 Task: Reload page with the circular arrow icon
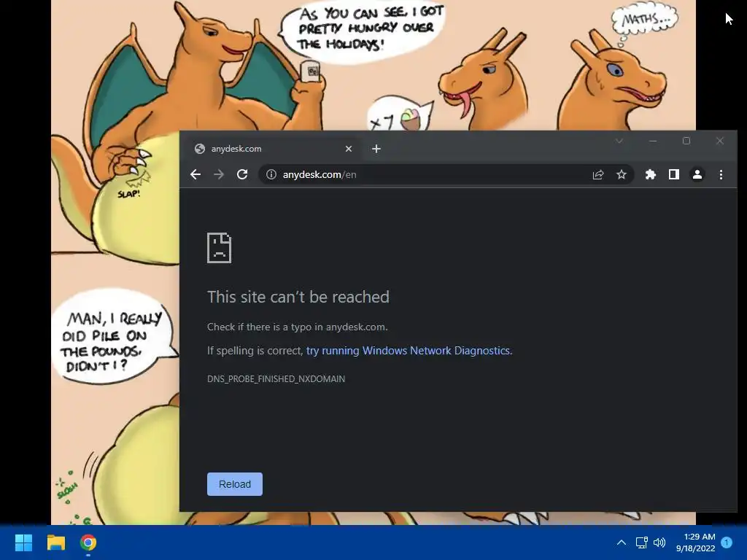tap(242, 174)
